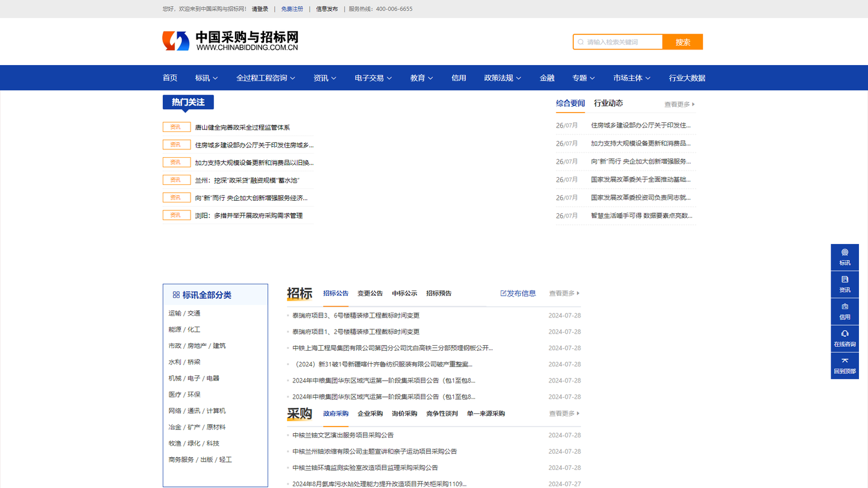Open category 网络 / 通讯 / 计算机
Image resolution: width=868 pixels, height=488 pixels.
pyautogui.click(x=197, y=411)
